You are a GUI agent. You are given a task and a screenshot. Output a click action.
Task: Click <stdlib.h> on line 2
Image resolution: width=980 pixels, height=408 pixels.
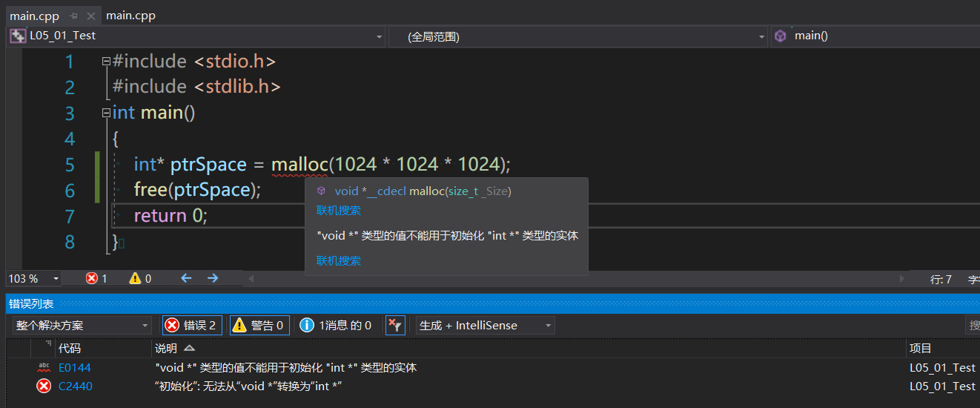point(238,87)
